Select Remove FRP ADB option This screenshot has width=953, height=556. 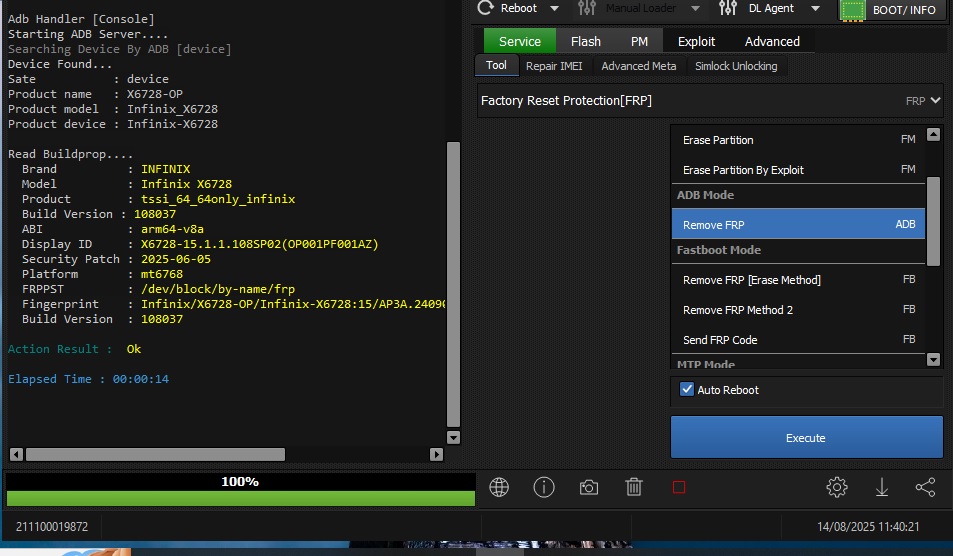tap(799, 224)
